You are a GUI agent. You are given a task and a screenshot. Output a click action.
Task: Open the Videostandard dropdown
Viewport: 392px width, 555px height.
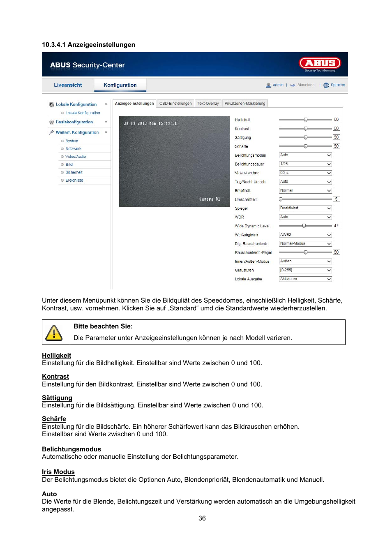click(305, 173)
